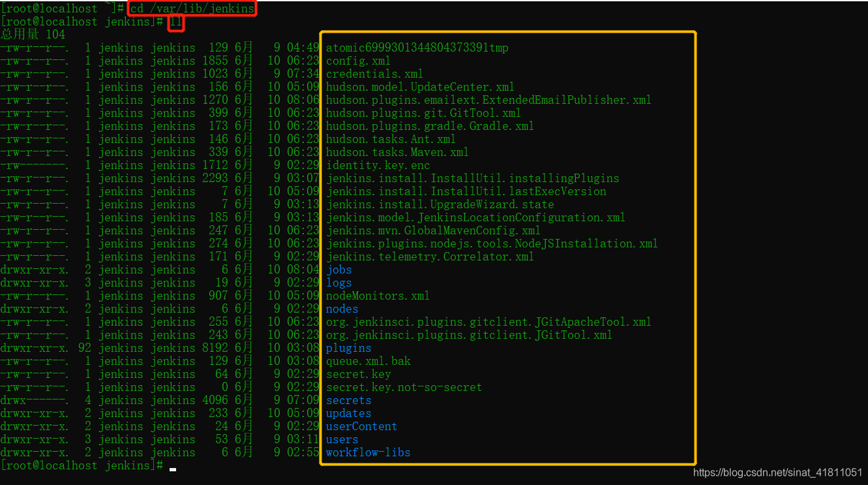The width and height of the screenshot is (868, 485).
Task: Click the secrets directory name
Action: (x=349, y=400)
